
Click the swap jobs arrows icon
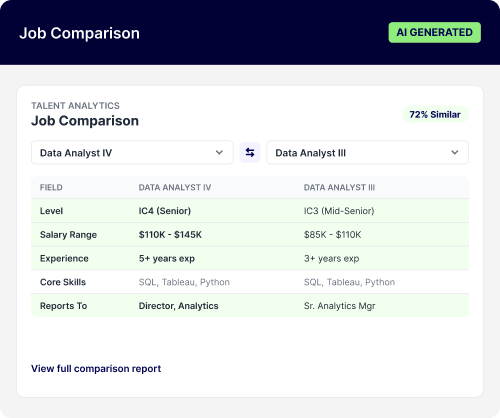pos(250,152)
